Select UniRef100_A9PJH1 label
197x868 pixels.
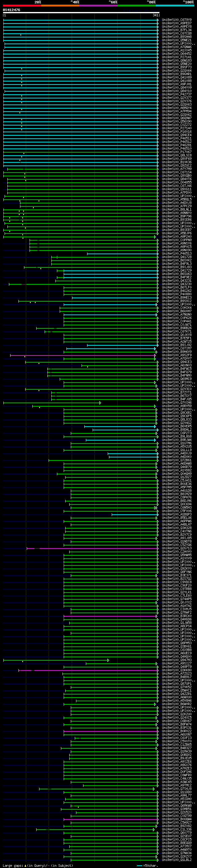(177, 84)
